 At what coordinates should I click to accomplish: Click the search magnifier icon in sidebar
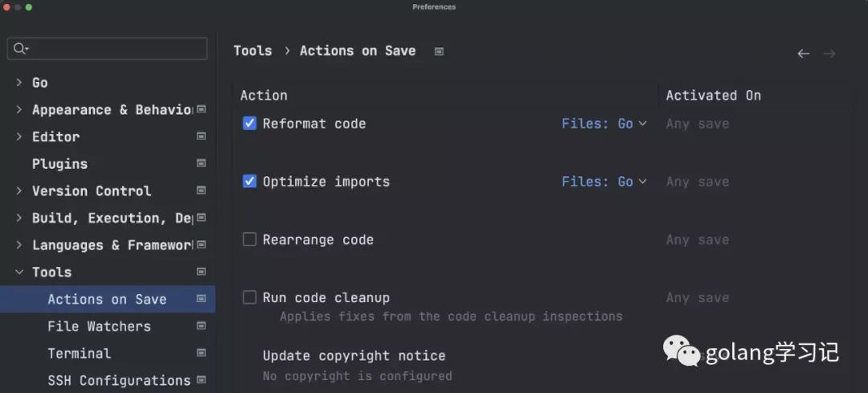[20, 49]
